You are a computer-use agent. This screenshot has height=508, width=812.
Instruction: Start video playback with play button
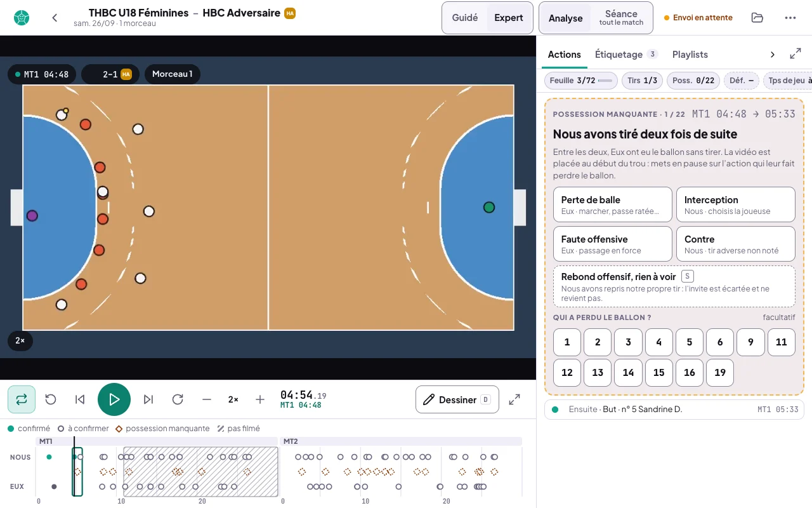(x=114, y=399)
